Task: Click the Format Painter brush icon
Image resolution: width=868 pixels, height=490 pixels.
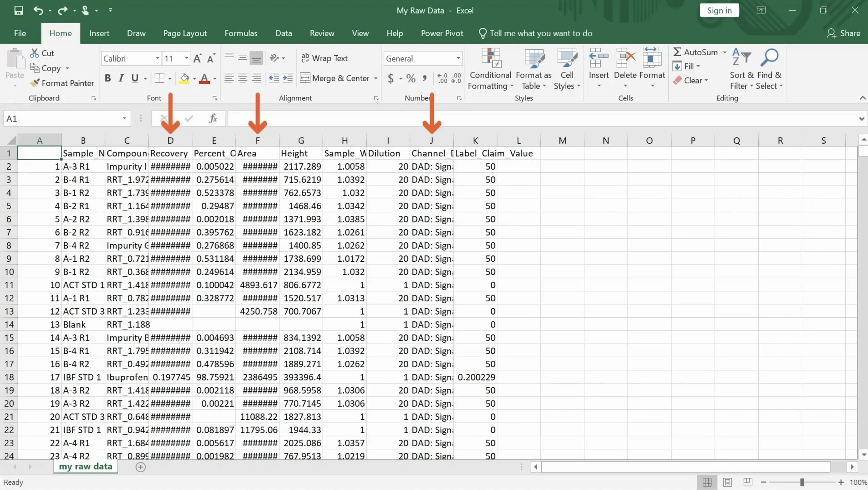Action: (35, 83)
